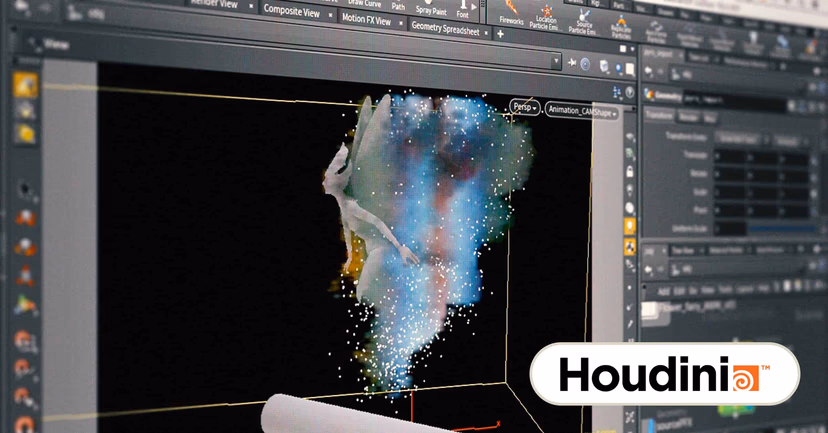Image resolution: width=828 pixels, height=433 pixels.
Task: Toggle the lock icon in viewport right toolbar
Action: [x=629, y=172]
